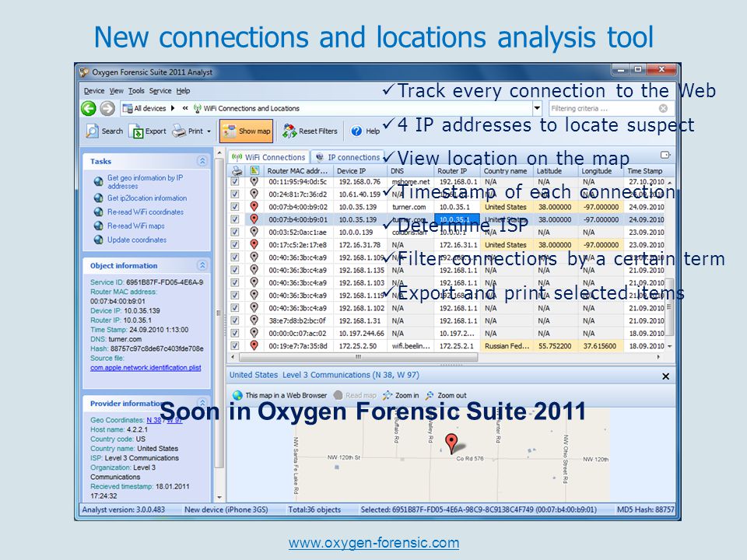Click the printer column header icon
The image size is (747, 560).
point(237,171)
